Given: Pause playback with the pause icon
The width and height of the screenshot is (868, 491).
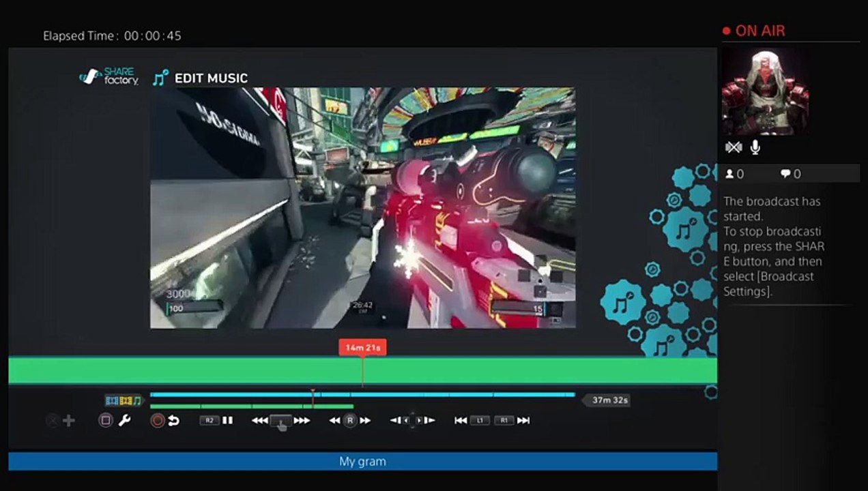Looking at the screenshot, I should point(227,421).
